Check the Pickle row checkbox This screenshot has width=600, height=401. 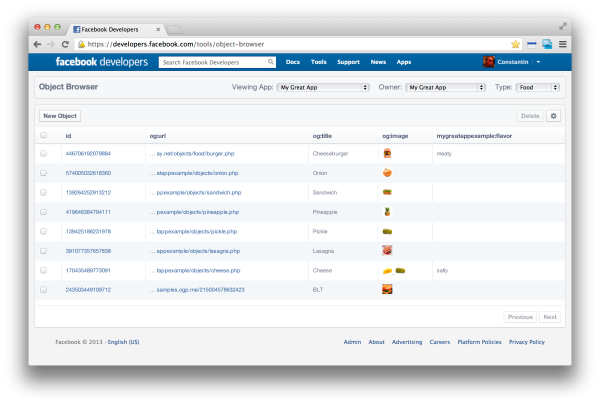[44, 231]
